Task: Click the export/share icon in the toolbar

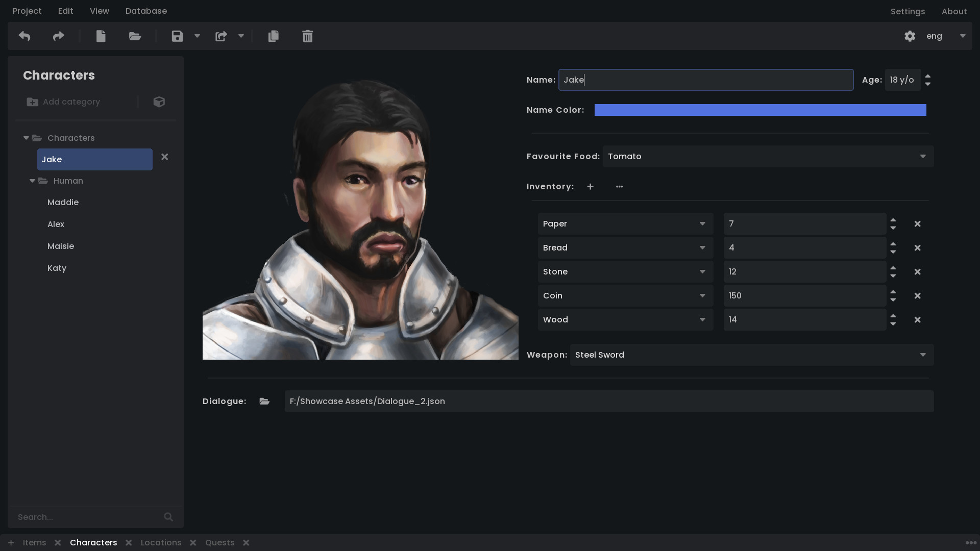Action: (221, 36)
